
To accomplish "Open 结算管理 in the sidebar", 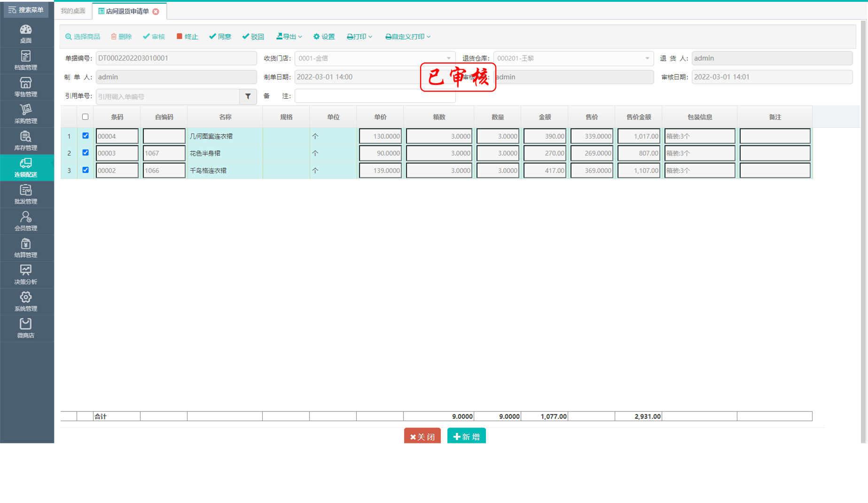I will [26, 248].
